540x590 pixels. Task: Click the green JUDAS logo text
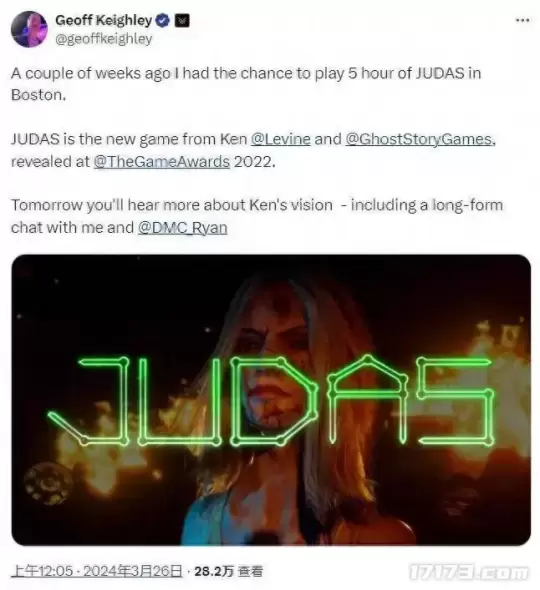pyautogui.click(x=271, y=400)
